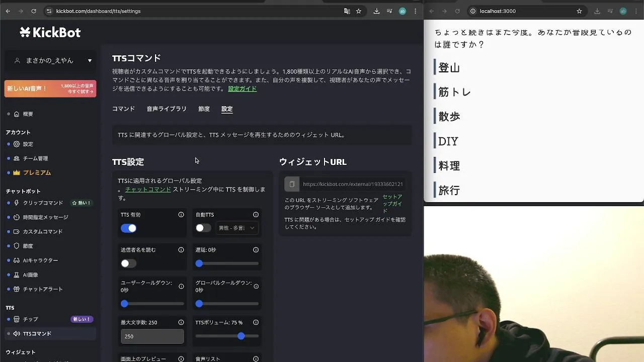The image size is (644, 362).
Task: Bookmark localhost:3000 page with star icon
Action: click(x=579, y=11)
